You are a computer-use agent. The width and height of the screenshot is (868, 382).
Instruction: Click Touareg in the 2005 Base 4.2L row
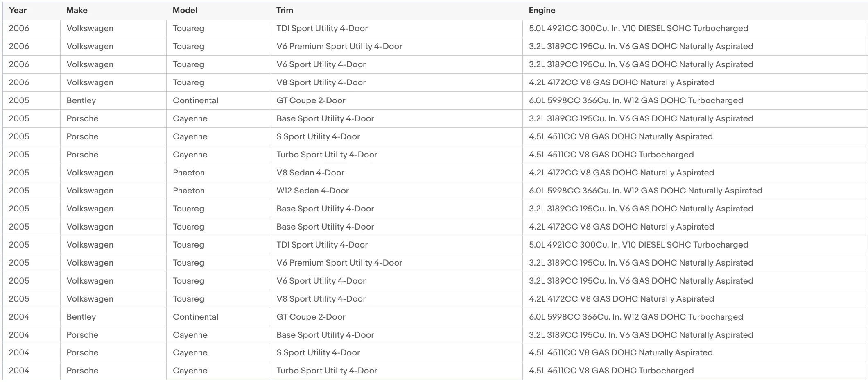188,227
